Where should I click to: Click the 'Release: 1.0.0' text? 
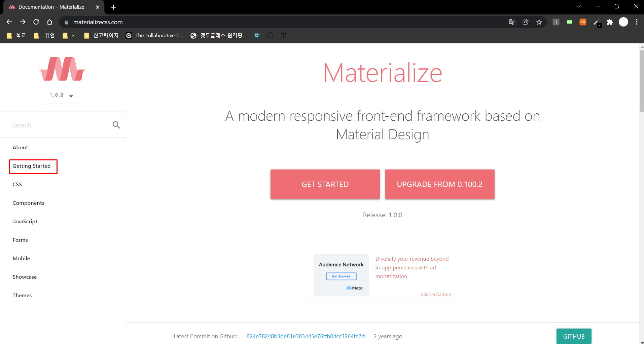(x=383, y=215)
